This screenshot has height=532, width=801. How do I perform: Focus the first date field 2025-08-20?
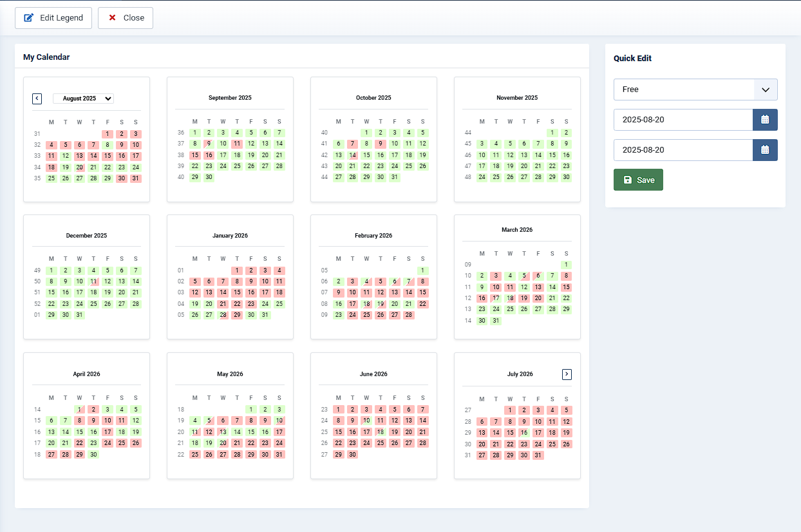click(x=683, y=120)
